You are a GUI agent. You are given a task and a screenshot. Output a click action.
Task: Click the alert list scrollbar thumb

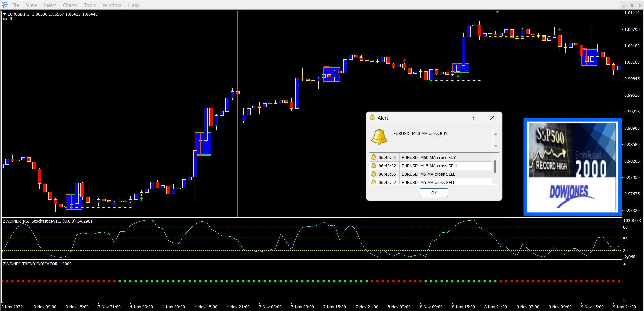(495, 166)
